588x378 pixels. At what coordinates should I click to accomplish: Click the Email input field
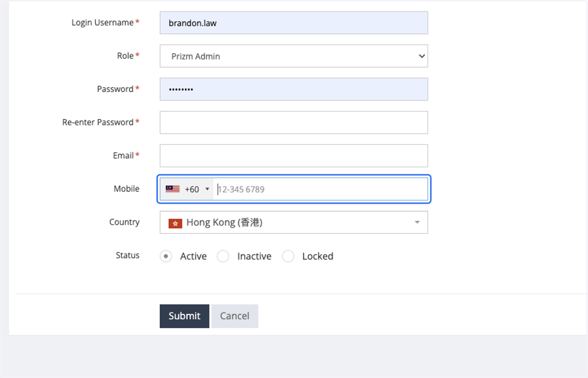pyautogui.click(x=294, y=156)
